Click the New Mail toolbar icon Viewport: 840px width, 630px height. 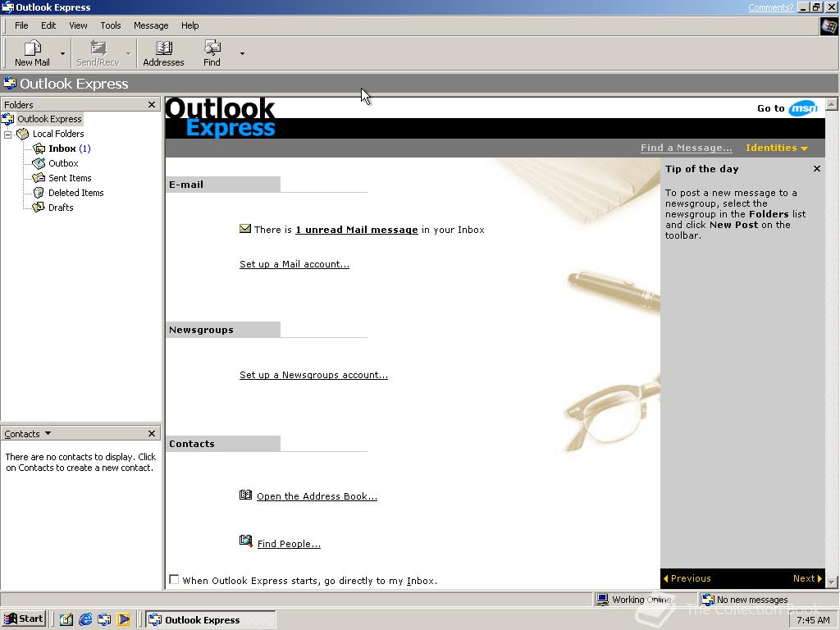tap(32, 53)
